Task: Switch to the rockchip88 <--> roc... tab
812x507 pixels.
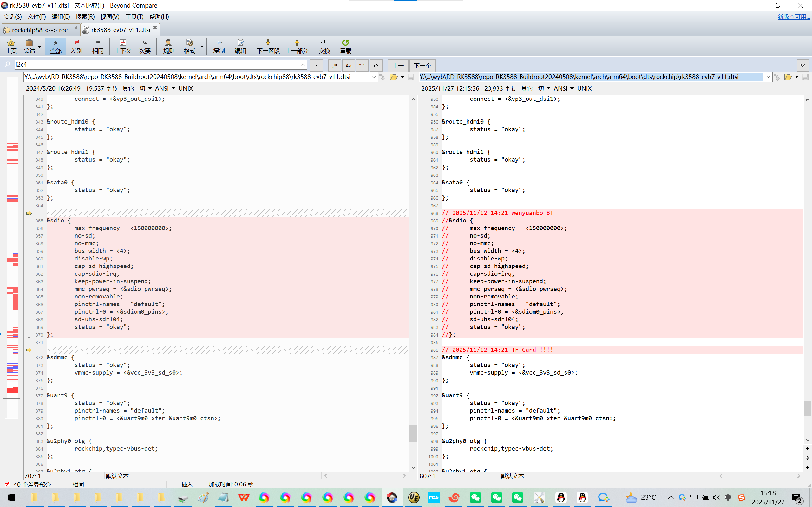Action: 40,30
